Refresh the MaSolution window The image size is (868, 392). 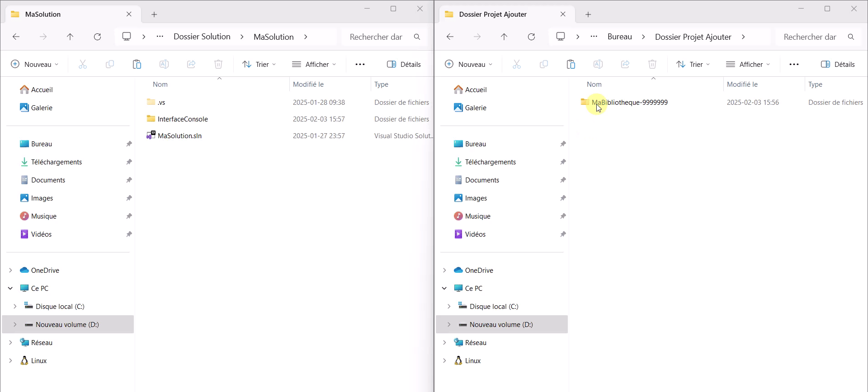click(97, 37)
